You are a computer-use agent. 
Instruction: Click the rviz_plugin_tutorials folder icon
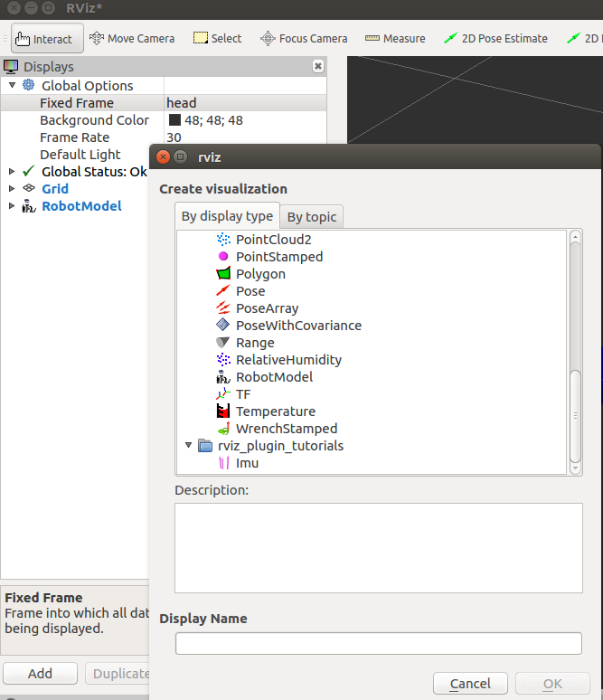coord(205,446)
